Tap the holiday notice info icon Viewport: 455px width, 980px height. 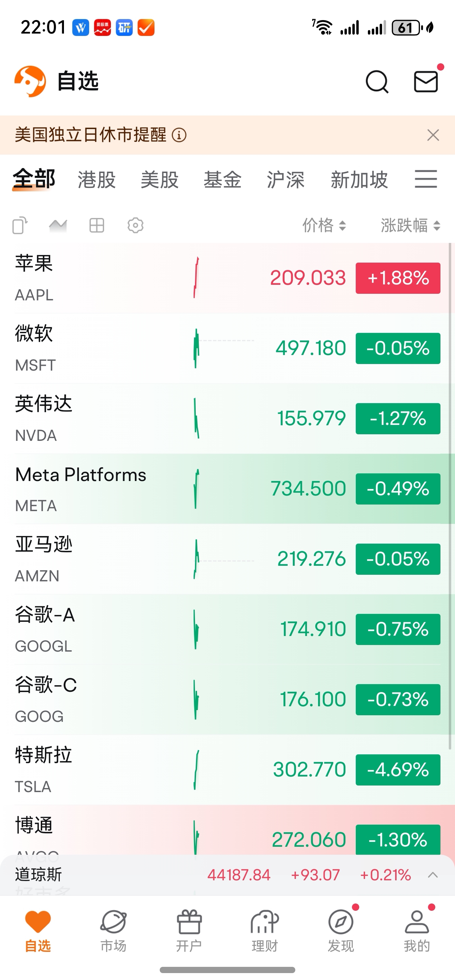tap(179, 135)
